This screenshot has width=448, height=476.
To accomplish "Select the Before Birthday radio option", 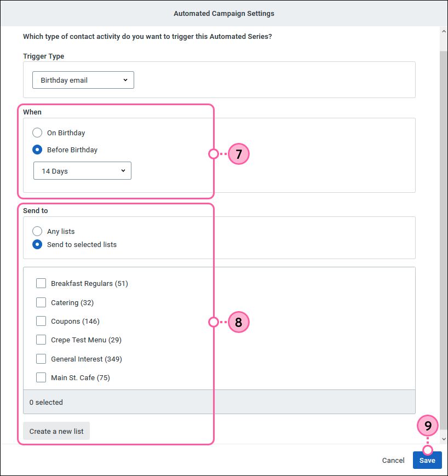I will [37, 150].
